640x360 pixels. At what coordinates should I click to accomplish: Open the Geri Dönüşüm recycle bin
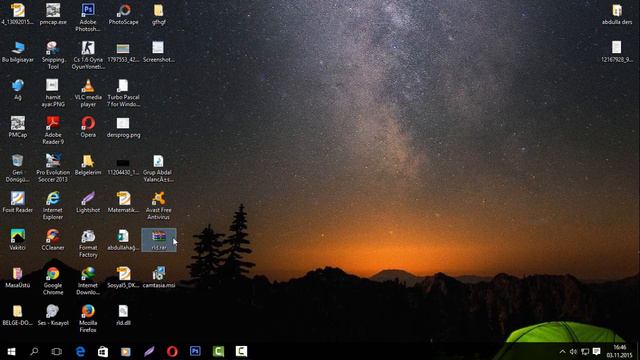tap(18, 168)
